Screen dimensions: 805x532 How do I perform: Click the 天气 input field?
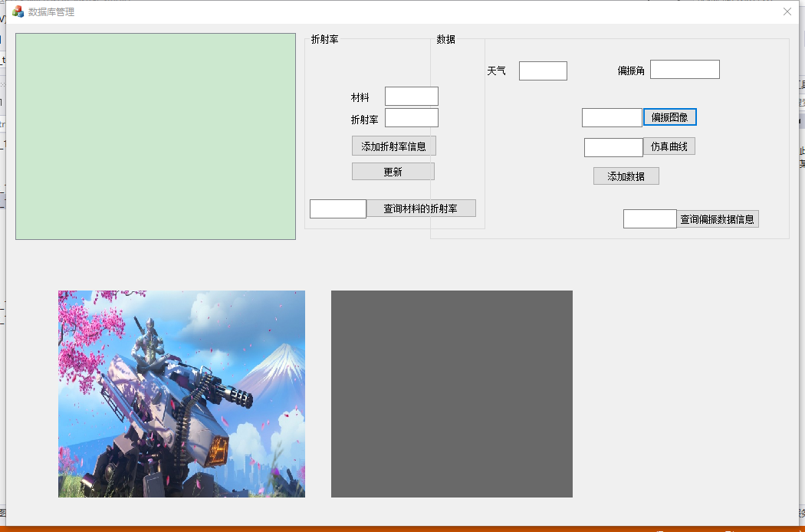[543, 71]
